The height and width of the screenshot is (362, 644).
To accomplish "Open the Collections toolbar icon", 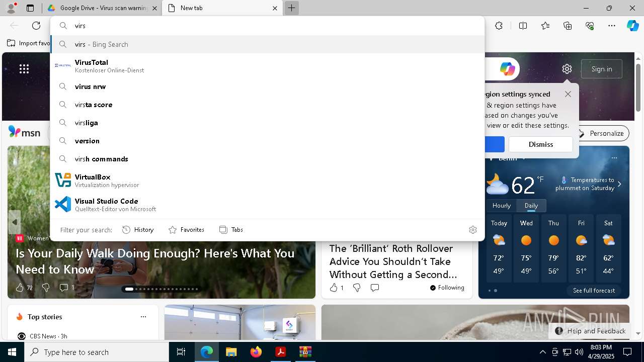I will point(568,26).
